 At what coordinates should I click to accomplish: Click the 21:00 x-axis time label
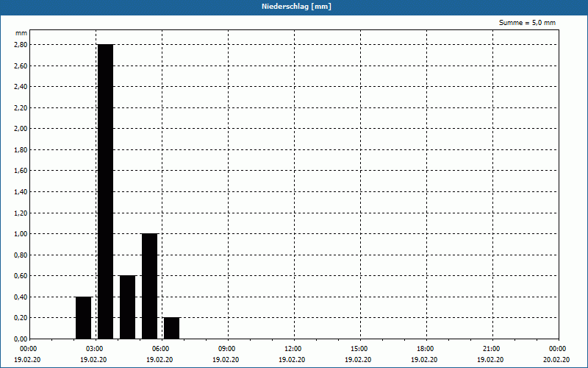tap(491, 349)
